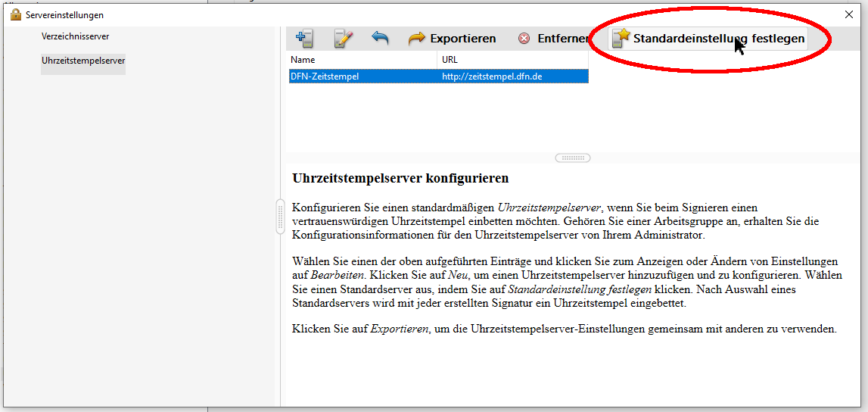Click the Edit pencil icon in toolbar
The width and height of the screenshot is (868, 412).
[x=344, y=38]
